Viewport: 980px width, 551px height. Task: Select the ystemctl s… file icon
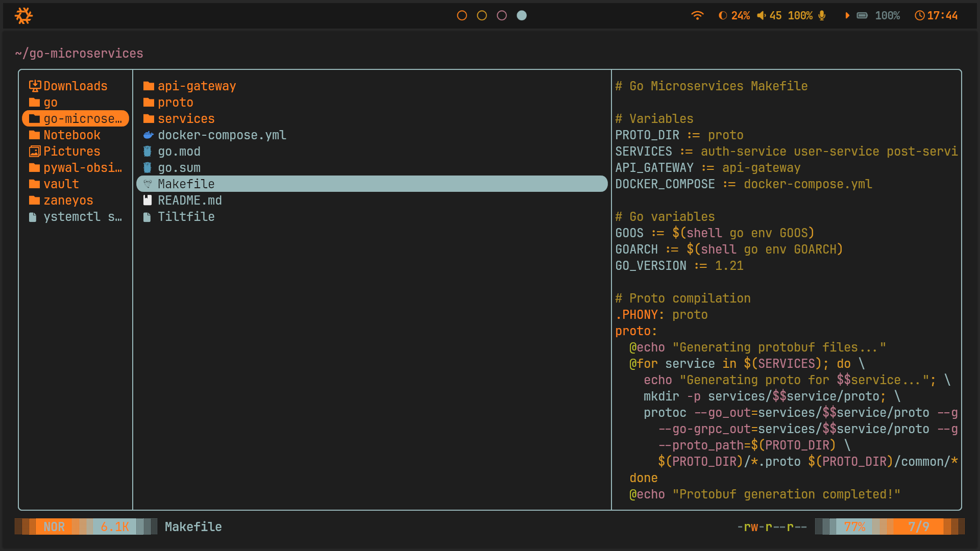(33, 217)
